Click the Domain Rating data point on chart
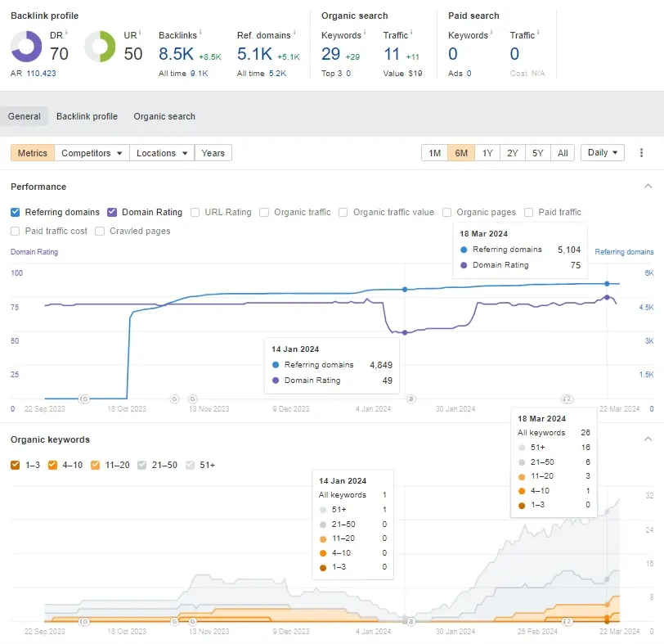Screen dimensions: 664x644 pyautogui.click(x=405, y=332)
